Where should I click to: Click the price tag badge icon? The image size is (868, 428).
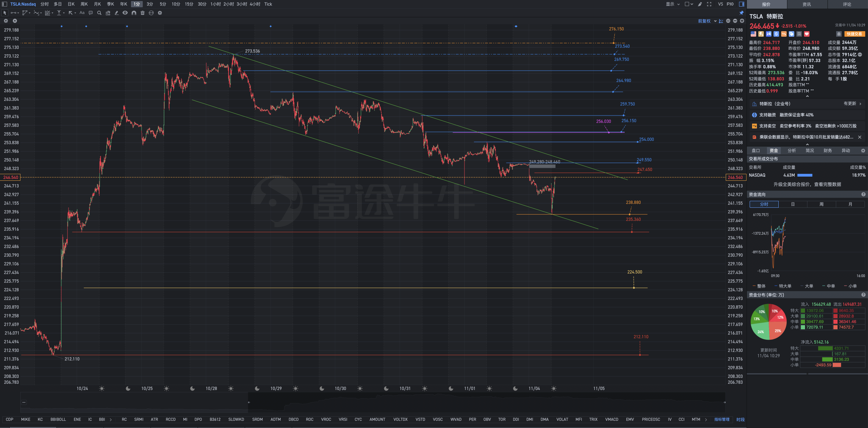coord(792,34)
